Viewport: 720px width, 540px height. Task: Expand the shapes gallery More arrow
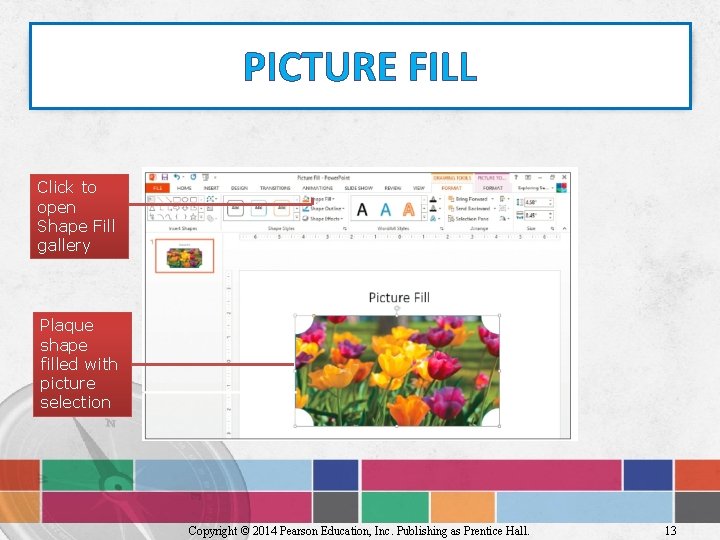pos(202,217)
